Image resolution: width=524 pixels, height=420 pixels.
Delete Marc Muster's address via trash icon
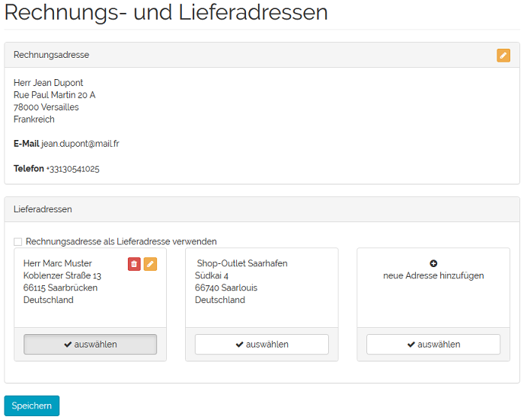pyautogui.click(x=134, y=264)
